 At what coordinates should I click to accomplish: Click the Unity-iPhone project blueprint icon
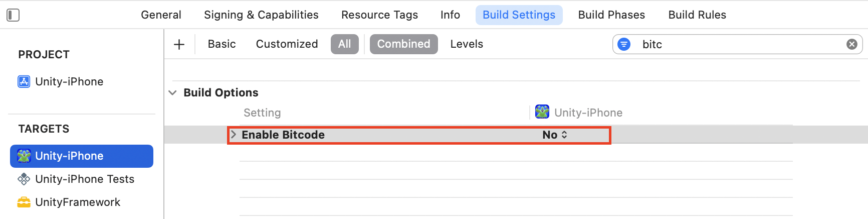[24, 81]
